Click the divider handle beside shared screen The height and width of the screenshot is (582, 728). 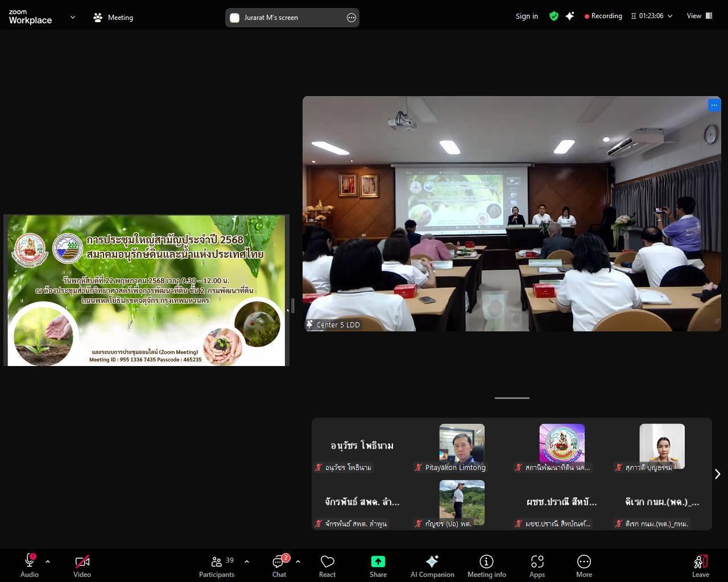tap(292, 306)
